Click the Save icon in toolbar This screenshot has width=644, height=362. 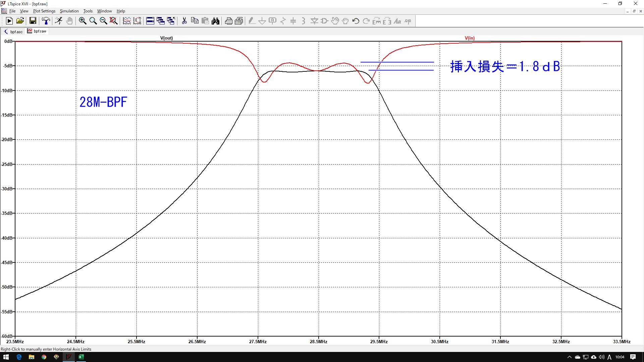[33, 21]
